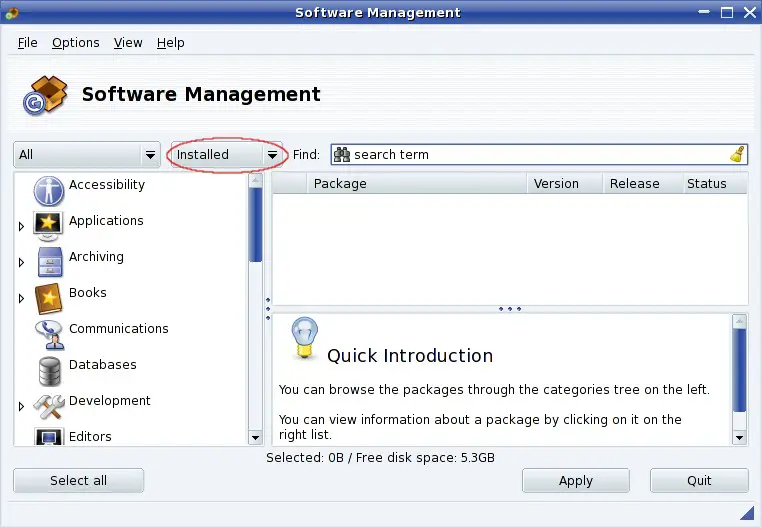Click the Quick Introduction scroll down arrow

739,438
